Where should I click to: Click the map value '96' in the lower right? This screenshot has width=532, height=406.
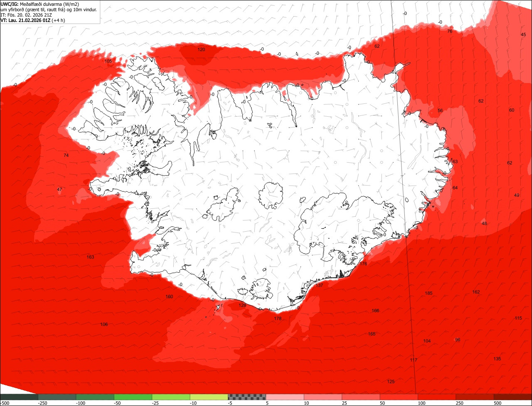point(458,340)
